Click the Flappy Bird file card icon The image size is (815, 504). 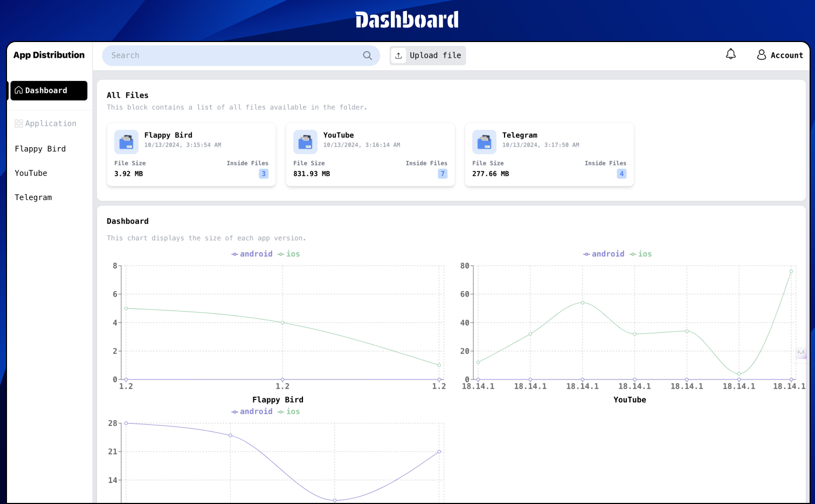point(126,142)
